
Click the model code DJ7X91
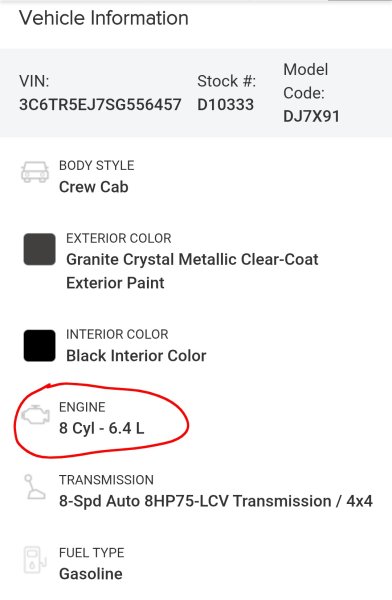click(x=311, y=116)
